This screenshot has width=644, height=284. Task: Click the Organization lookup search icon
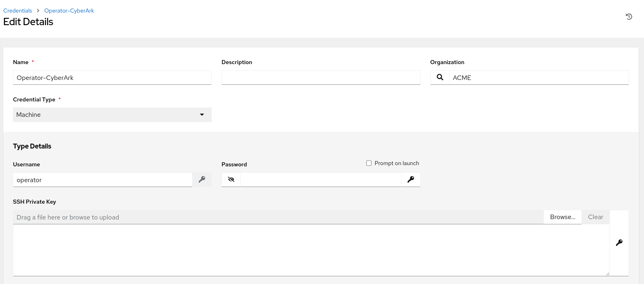point(440,77)
